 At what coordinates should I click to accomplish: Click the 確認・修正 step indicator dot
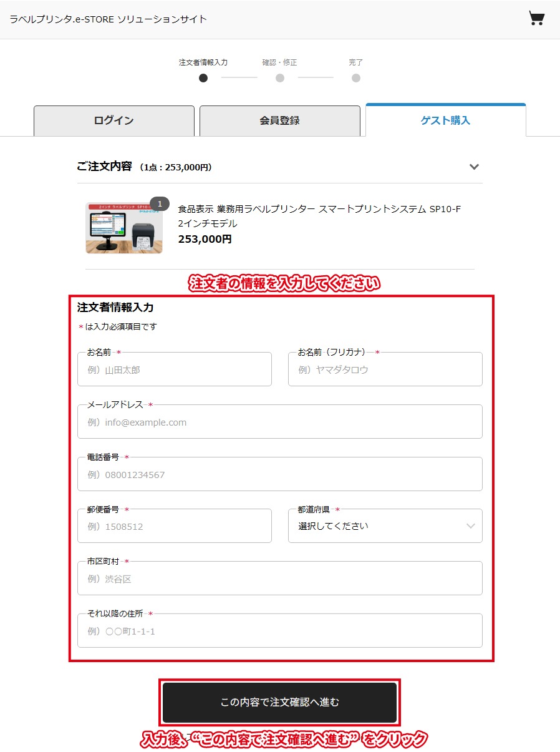[280, 78]
